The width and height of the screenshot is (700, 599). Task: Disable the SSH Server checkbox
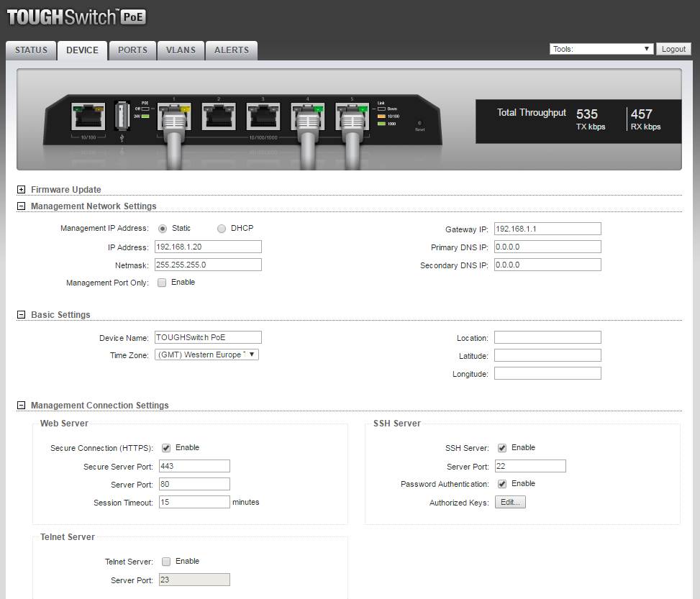click(502, 448)
